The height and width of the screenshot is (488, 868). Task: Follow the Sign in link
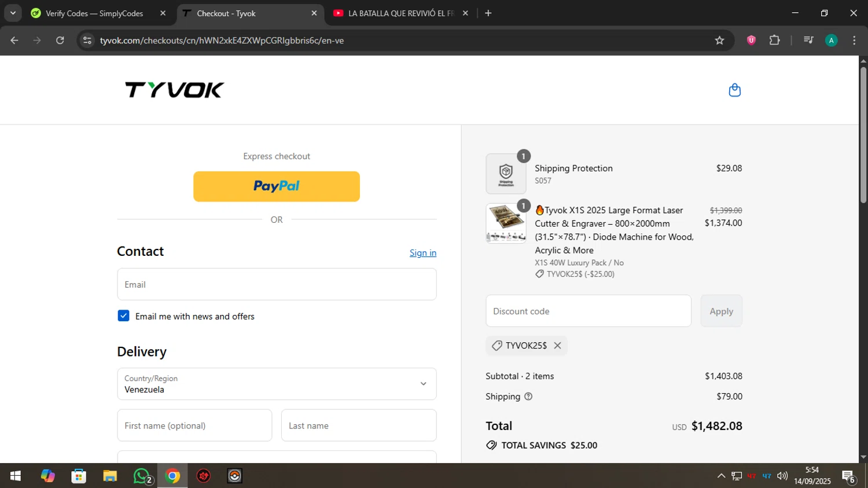(423, 253)
